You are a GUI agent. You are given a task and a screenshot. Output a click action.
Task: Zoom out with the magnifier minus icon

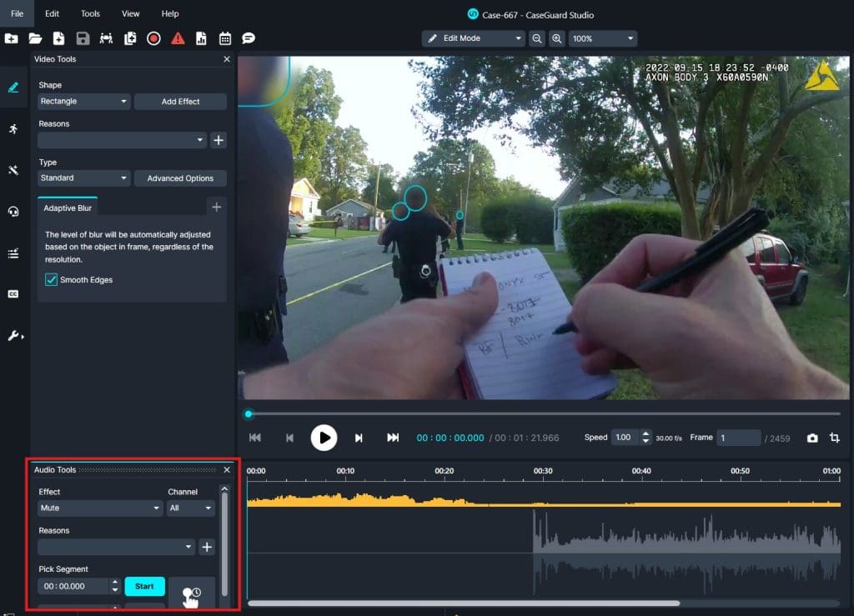[x=537, y=38]
